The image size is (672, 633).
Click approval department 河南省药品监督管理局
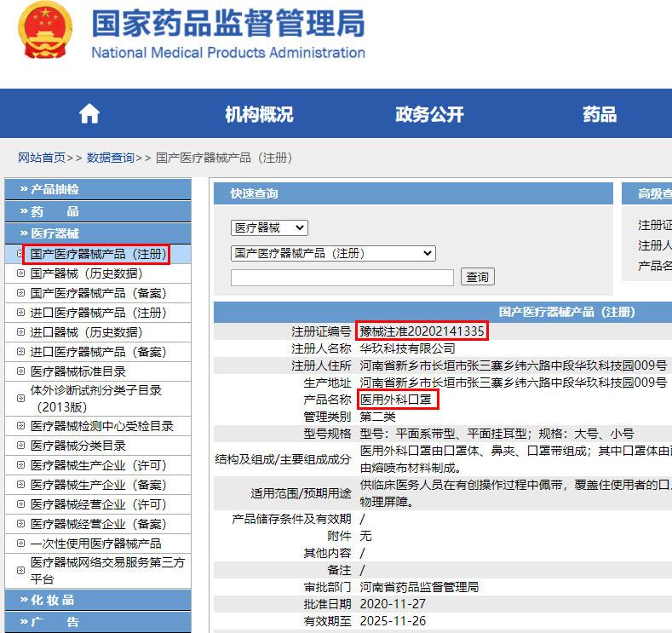(419, 587)
